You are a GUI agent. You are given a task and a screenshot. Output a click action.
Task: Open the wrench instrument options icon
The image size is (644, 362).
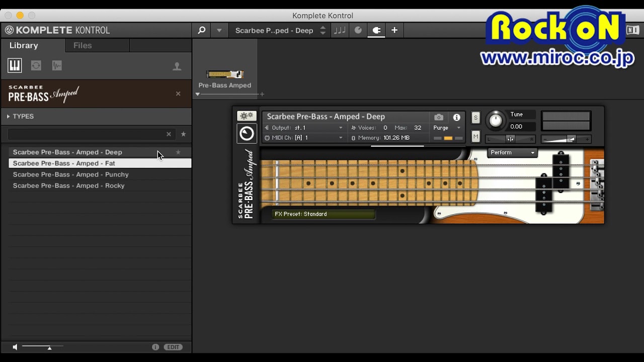click(247, 116)
